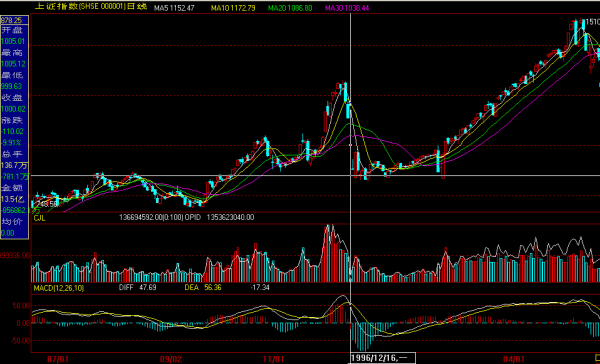Click the 09/02 date axis label
600x364 pixels.
(171, 359)
